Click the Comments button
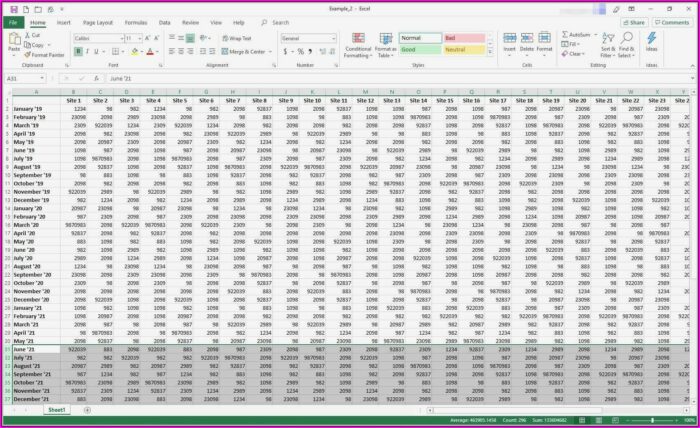Viewport: 700px width, 428px height. [x=672, y=22]
